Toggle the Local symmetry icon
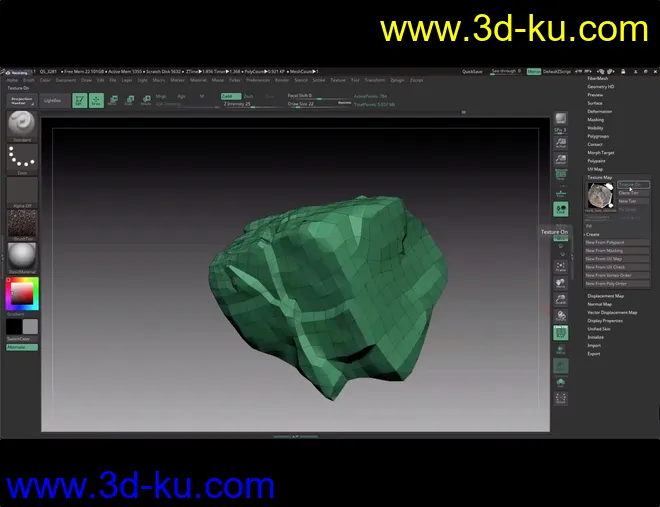Viewport: 660px width, 507px height. pos(561,209)
